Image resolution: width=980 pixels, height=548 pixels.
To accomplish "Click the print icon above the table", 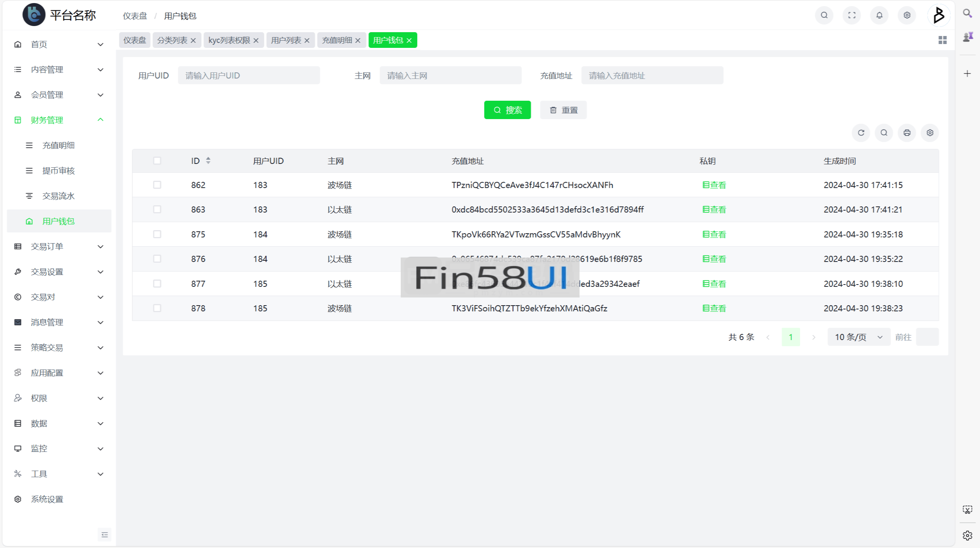I will point(907,133).
